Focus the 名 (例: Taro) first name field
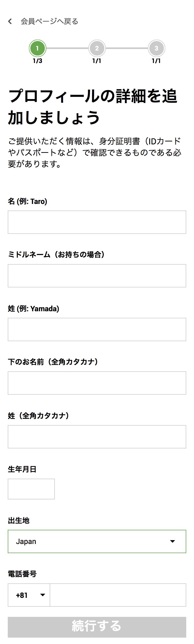Image resolution: width=194 pixels, height=644 pixels. pyautogui.click(x=97, y=222)
